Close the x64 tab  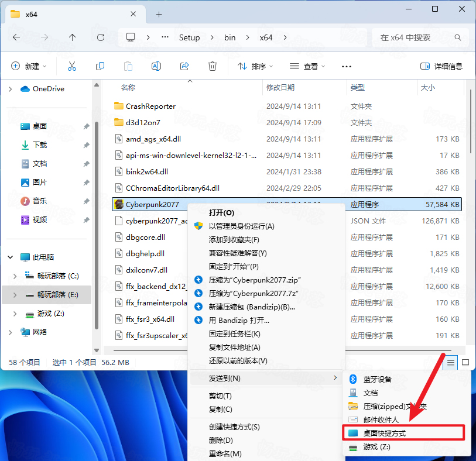(x=133, y=14)
